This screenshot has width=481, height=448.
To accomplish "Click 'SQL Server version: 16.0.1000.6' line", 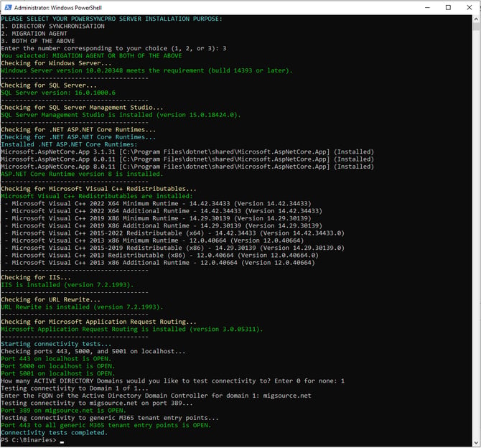I will tap(58, 93).
